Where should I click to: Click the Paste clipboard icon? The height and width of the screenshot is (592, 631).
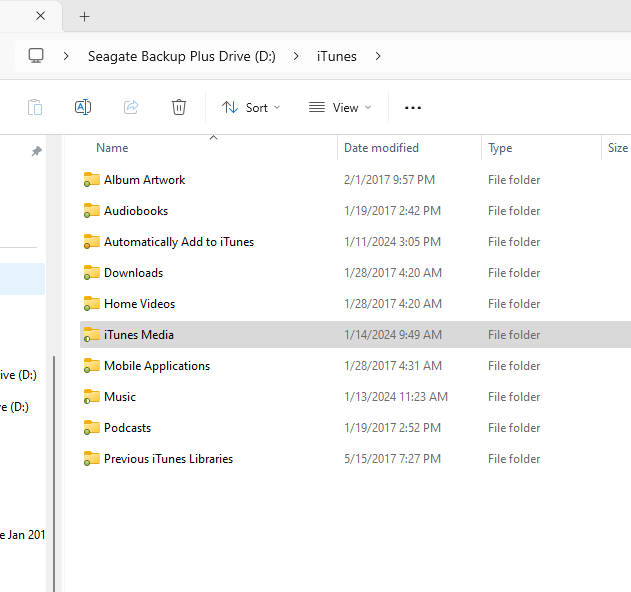point(35,107)
